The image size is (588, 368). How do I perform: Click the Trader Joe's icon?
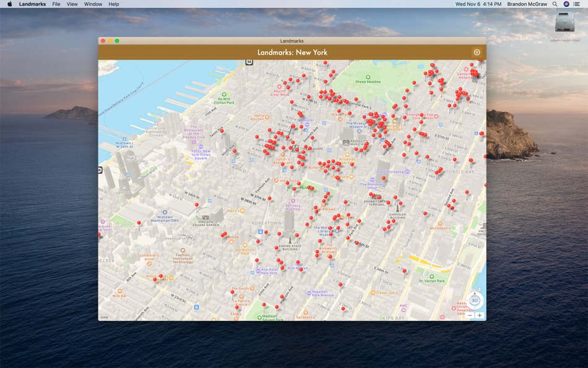(373, 292)
